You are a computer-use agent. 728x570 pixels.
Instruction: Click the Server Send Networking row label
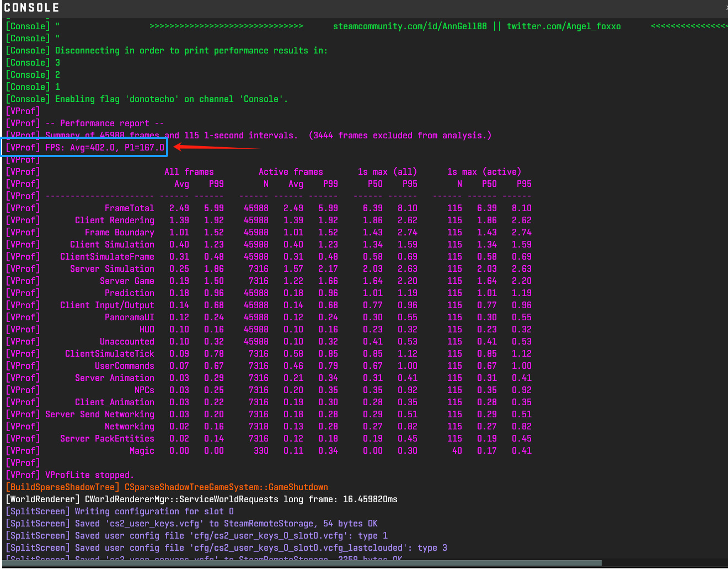click(100, 415)
